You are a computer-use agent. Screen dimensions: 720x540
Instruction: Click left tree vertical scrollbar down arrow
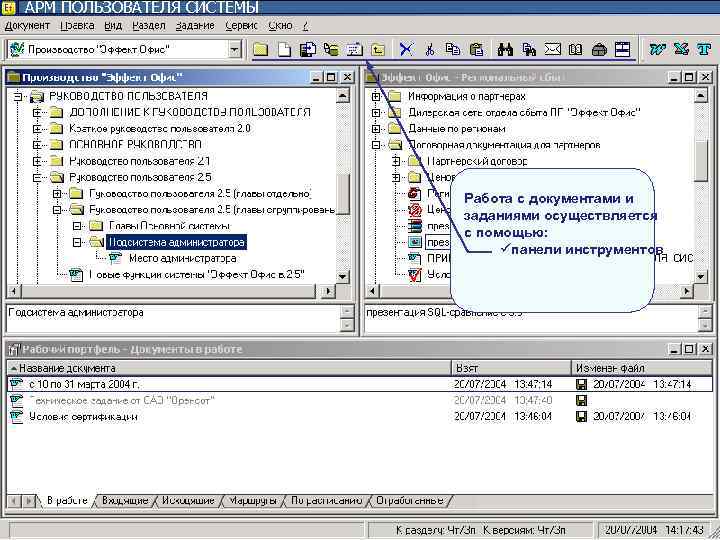(x=343, y=276)
